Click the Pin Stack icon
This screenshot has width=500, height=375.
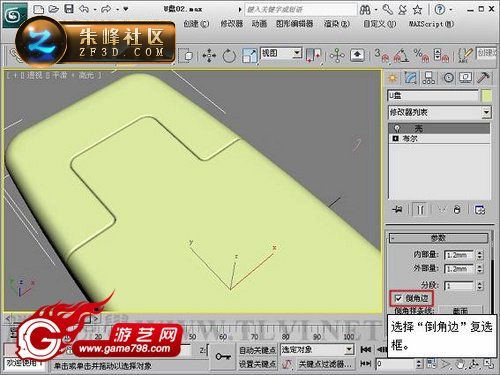coord(397,210)
